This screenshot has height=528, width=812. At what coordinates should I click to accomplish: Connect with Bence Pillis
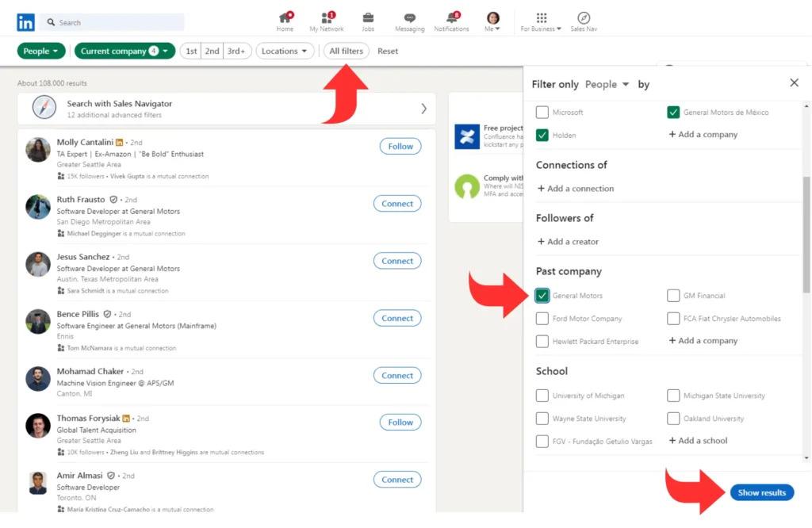[397, 319]
